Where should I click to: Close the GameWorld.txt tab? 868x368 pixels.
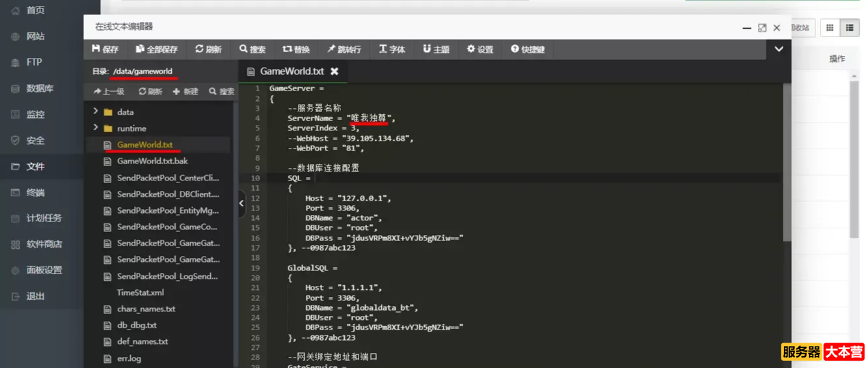coord(334,71)
